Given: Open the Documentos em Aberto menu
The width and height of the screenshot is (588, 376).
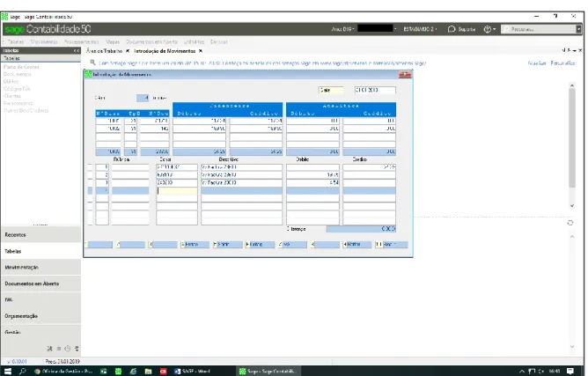Looking at the screenshot, I should click(x=151, y=41).
